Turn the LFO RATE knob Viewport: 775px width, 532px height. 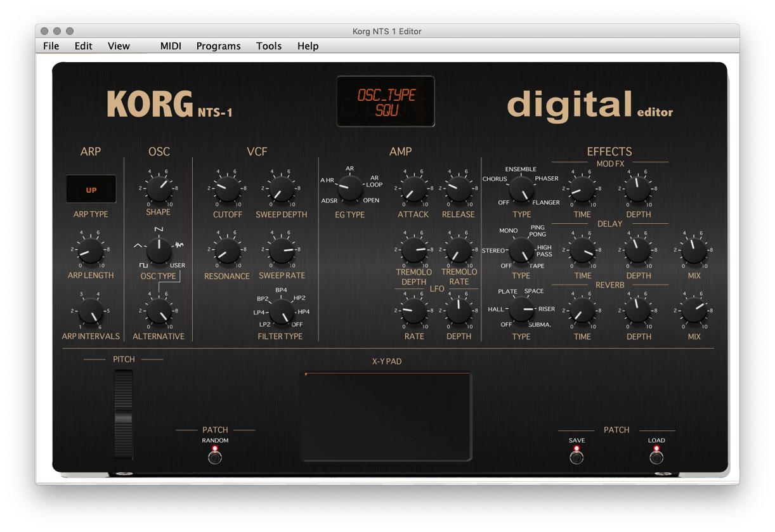click(x=414, y=311)
